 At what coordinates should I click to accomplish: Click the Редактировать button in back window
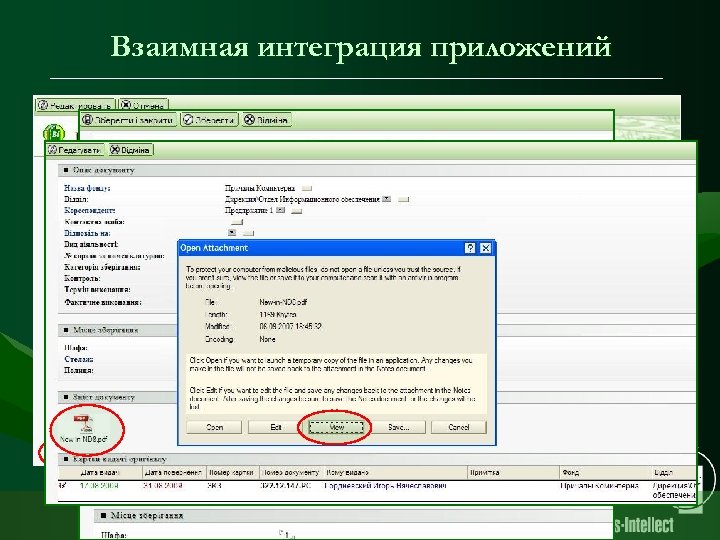coord(75,105)
